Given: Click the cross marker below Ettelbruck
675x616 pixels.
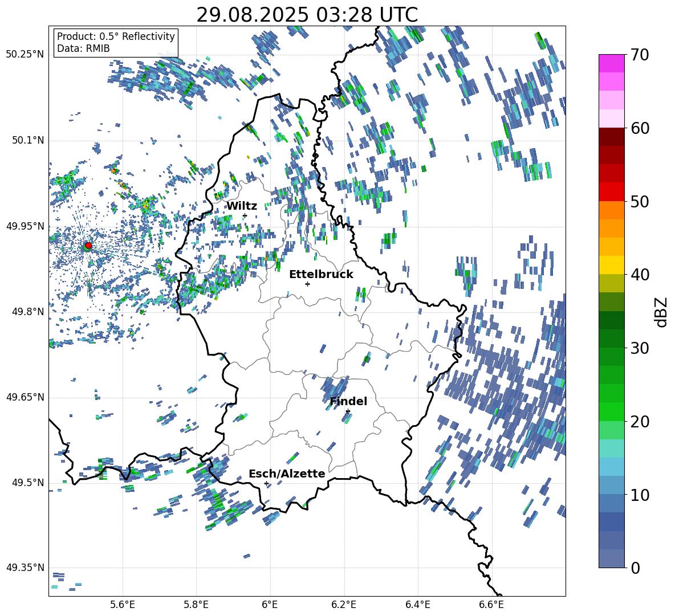Looking at the screenshot, I should (x=307, y=284).
